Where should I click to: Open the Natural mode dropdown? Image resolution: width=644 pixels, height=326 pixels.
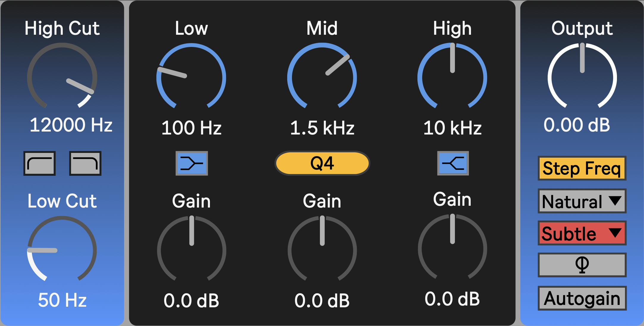(x=582, y=201)
